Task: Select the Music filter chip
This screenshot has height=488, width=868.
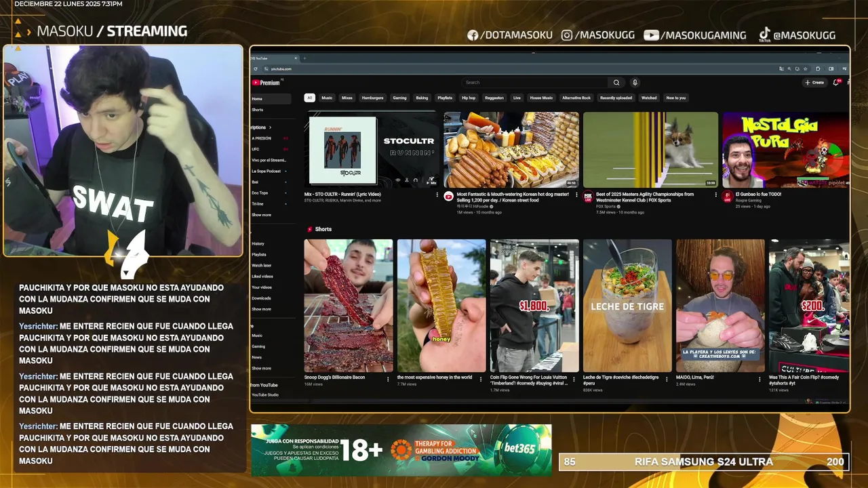Action: [327, 98]
